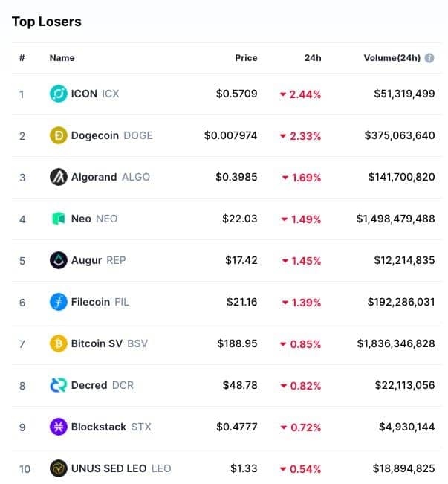
Task: Click the Dogecoin coin logo
Action: tap(58, 135)
